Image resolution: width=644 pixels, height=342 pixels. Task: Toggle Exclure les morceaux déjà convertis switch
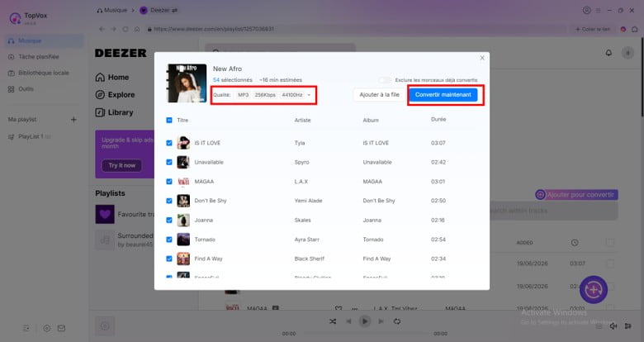(x=385, y=80)
